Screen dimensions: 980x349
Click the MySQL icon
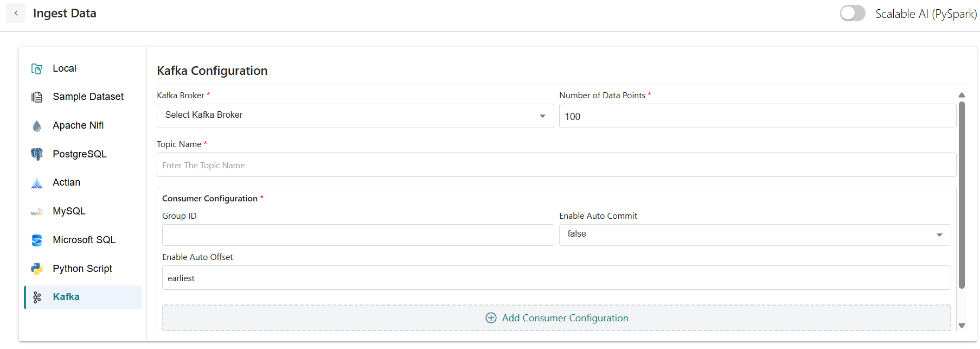(x=37, y=212)
